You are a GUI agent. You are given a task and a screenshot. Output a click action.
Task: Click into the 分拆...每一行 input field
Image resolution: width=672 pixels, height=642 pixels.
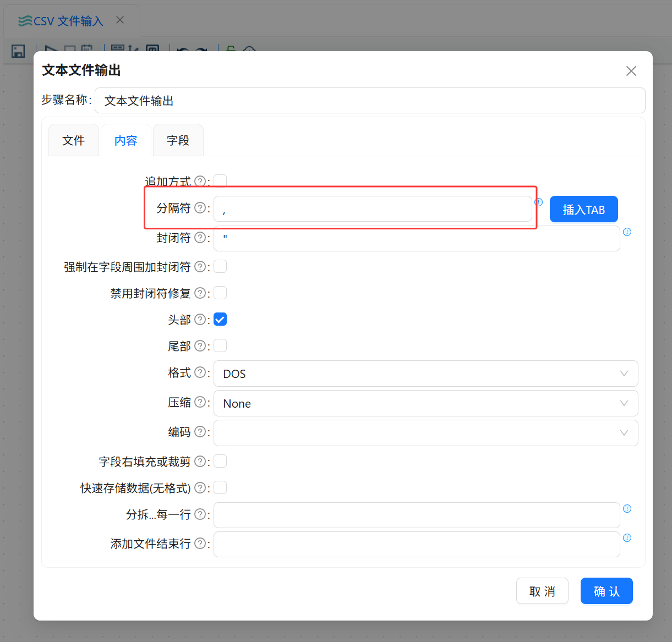pyautogui.click(x=417, y=515)
